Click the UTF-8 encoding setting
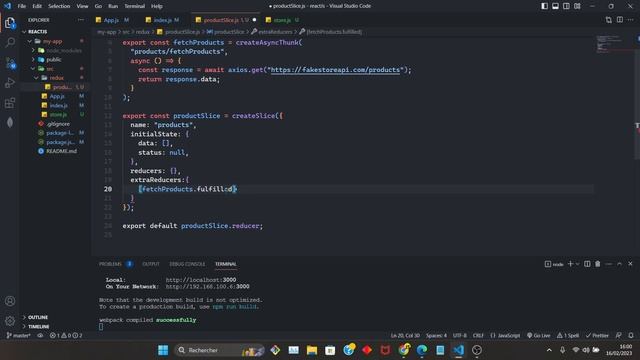 pos(460,336)
